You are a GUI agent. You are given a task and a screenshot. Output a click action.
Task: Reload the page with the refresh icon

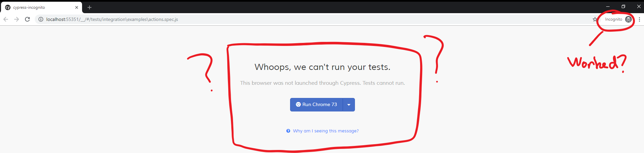pos(27,19)
